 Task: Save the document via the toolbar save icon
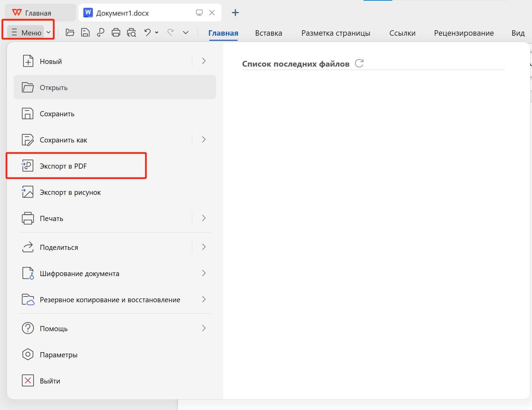pyautogui.click(x=85, y=32)
